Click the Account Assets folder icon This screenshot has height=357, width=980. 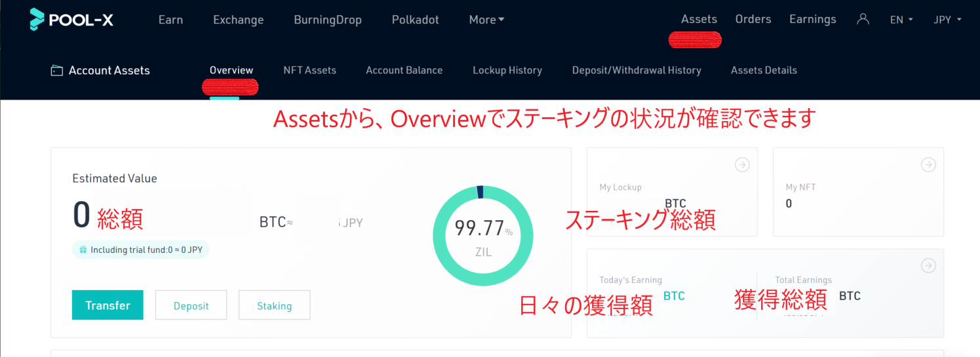pyautogui.click(x=57, y=71)
